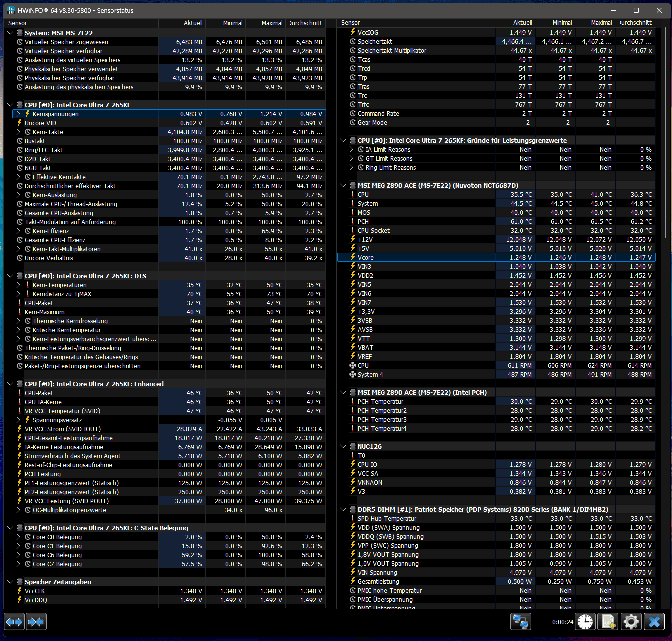Reset min/max values with the clock icon

585,622
